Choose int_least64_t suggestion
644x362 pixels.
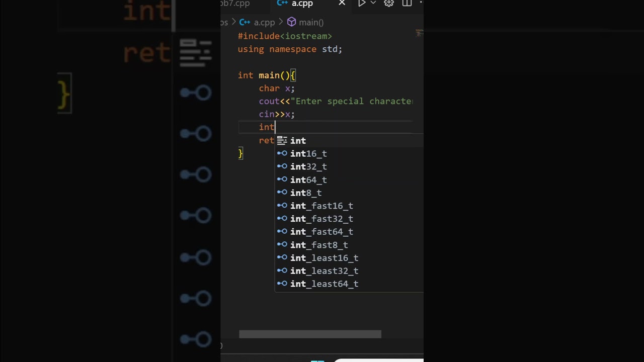(349, 284)
